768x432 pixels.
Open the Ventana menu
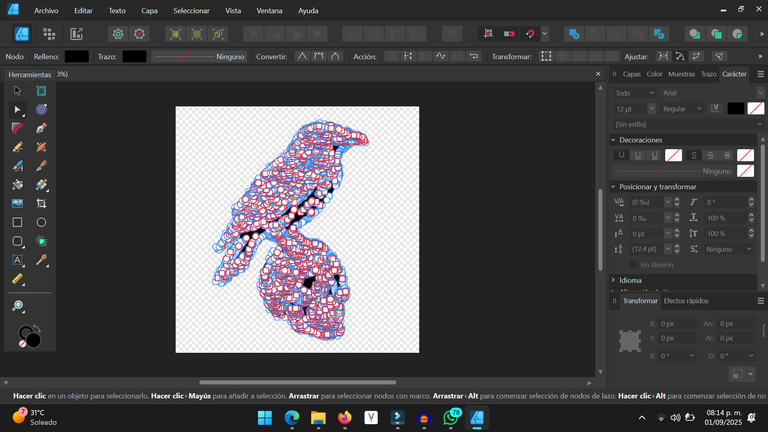click(269, 10)
